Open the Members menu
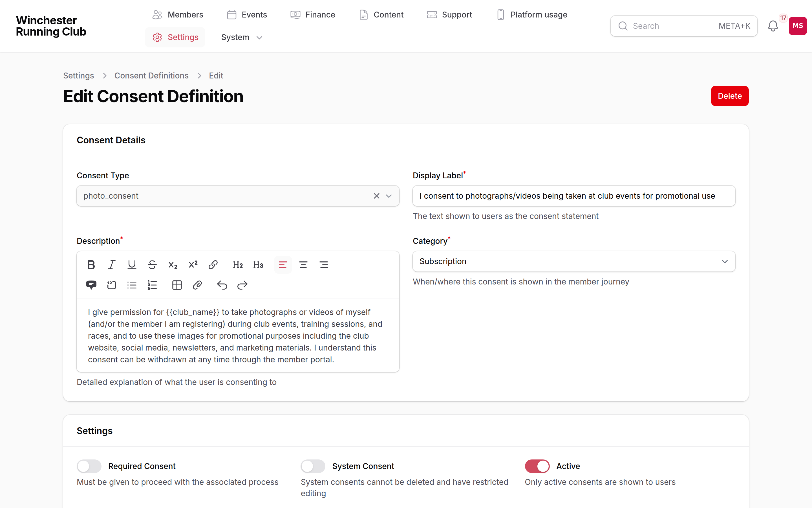 point(178,15)
